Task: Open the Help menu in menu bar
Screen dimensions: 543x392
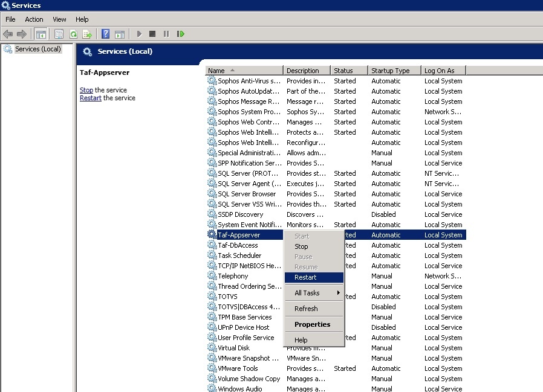Action: [82, 19]
